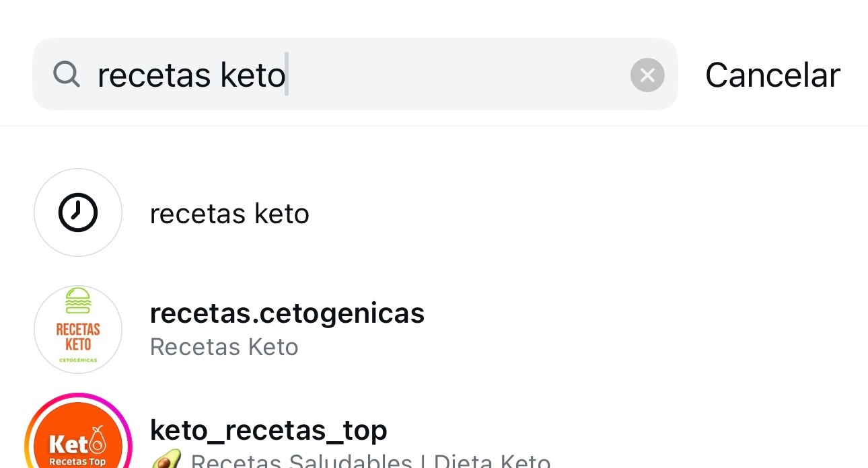Select the recent search "recetas keto" suggestion
Viewport: 868px width, 468px height.
(x=229, y=214)
